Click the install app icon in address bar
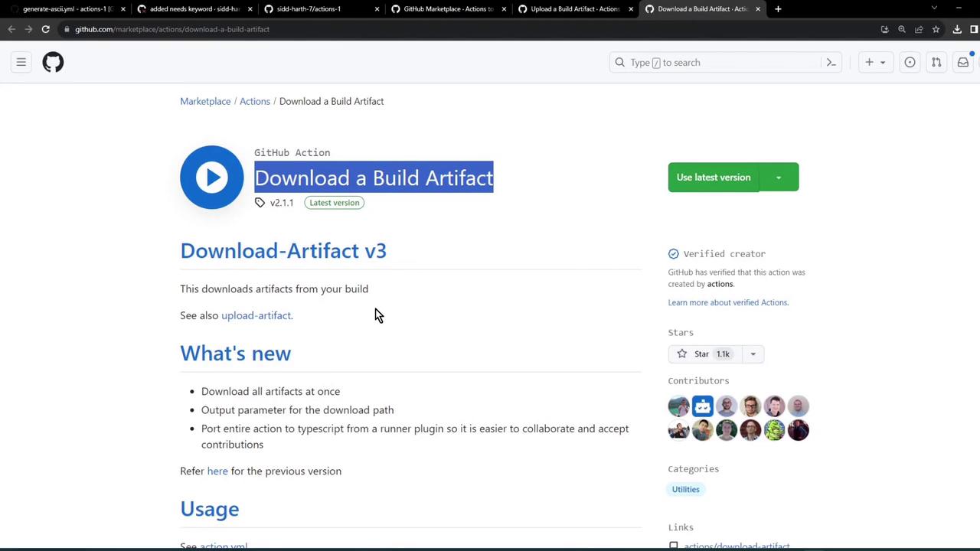This screenshot has width=980, height=551. coord(884,29)
